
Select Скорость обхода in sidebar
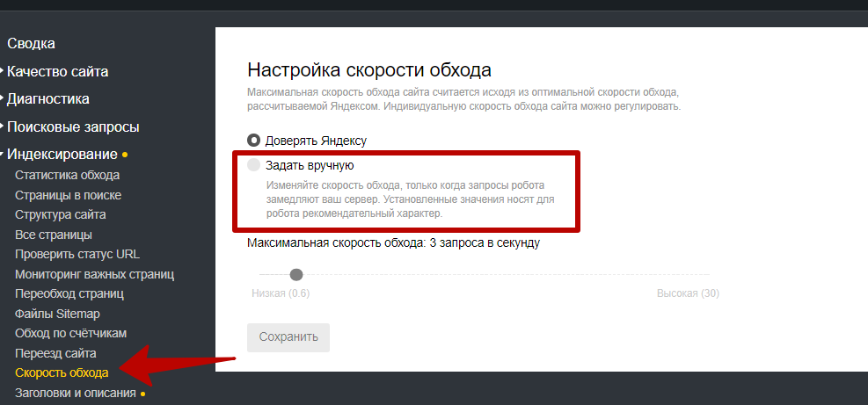point(62,372)
